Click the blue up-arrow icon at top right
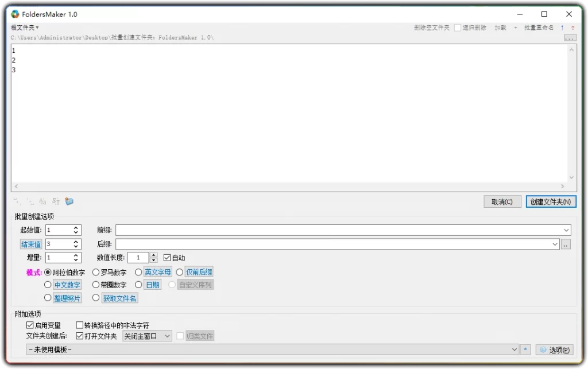This screenshot has height=369, width=588. [562, 27]
